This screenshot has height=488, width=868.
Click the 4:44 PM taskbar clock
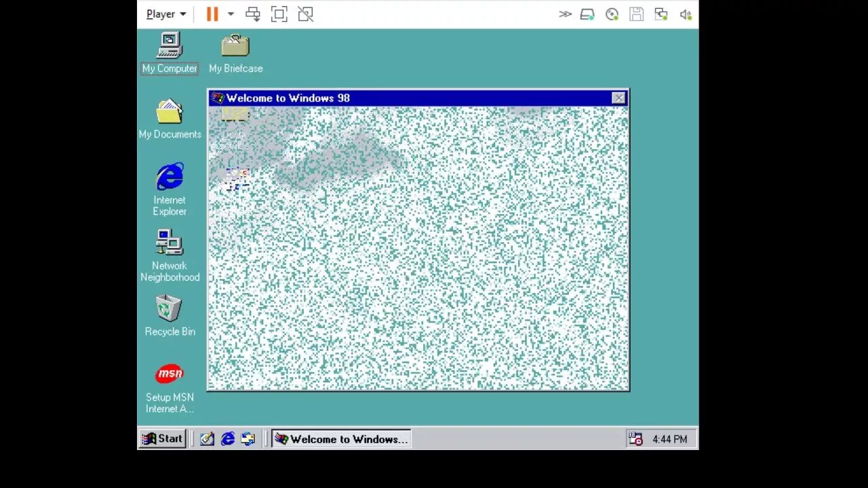[x=670, y=439]
